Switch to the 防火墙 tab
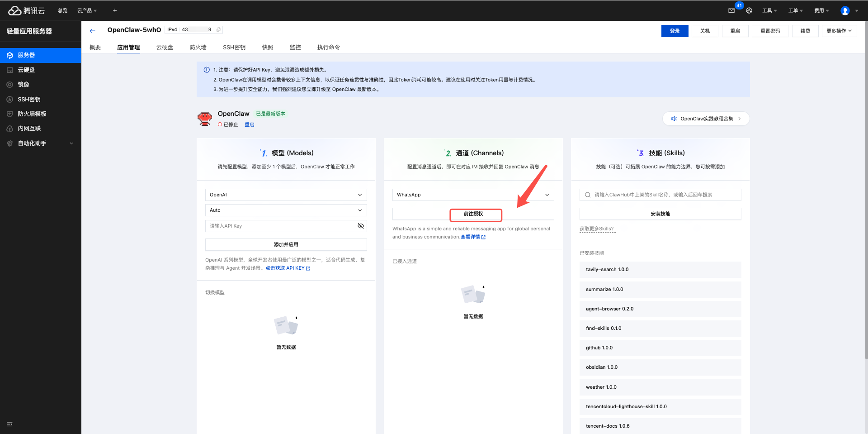The height and width of the screenshot is (434, 868). [x=198, y=48]
